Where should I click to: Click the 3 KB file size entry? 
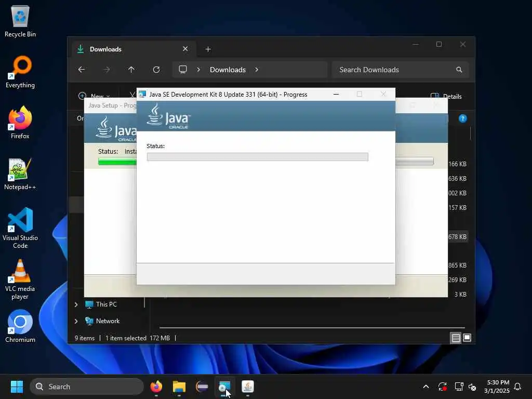click(460, 295)
